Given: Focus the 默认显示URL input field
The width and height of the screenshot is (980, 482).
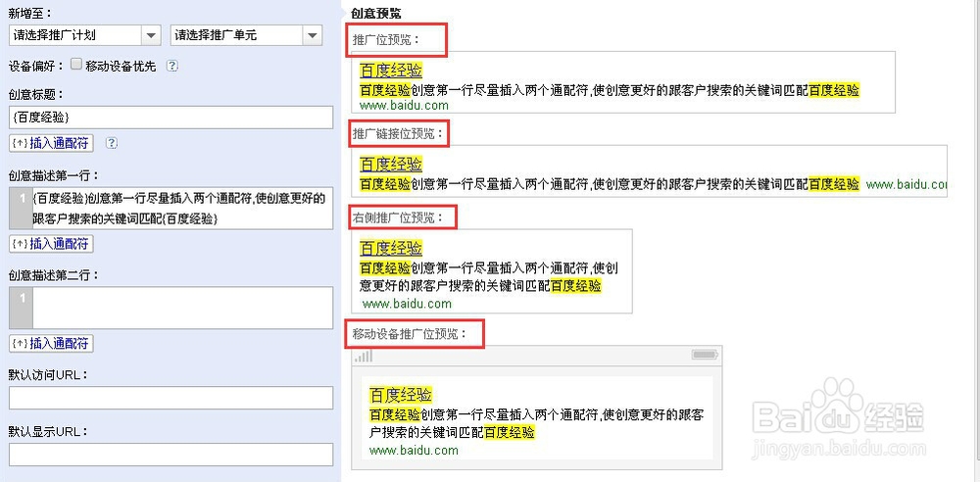Looking at the screenshot, I should (171, 455).
